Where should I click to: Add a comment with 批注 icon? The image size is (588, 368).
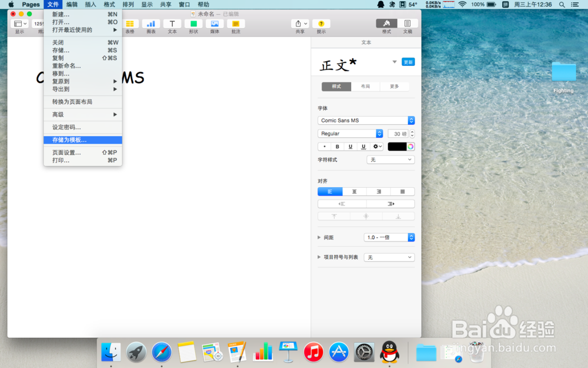pyautogui.click(x=236, y=24)
